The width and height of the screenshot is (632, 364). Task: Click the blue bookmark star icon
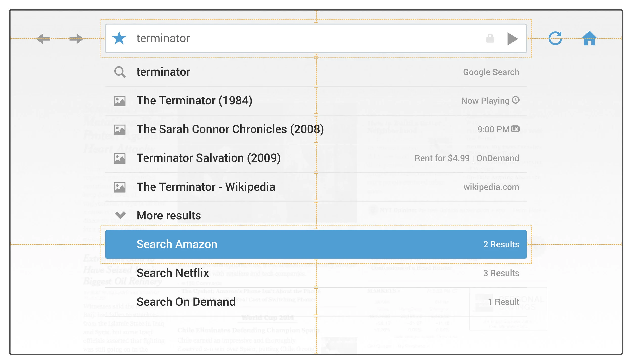119,38
